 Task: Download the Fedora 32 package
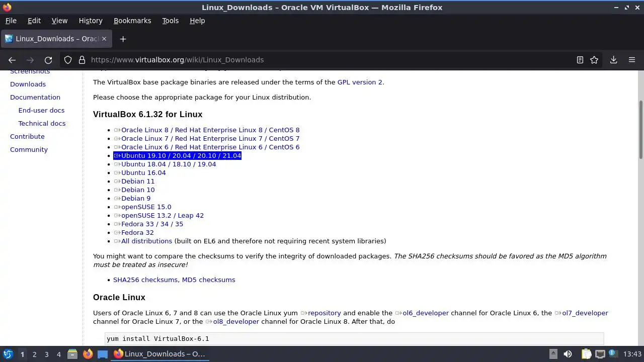pyautogui.click(x=133, y=232)
